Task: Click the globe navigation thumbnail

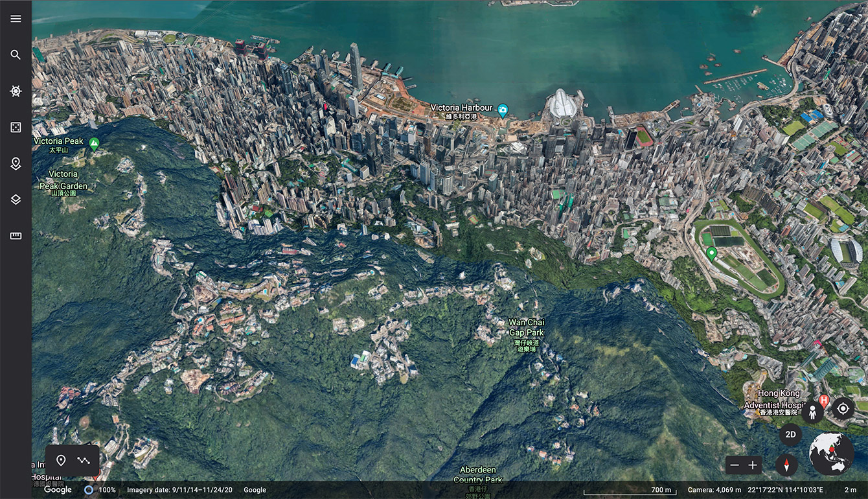Action: (832, 454)
